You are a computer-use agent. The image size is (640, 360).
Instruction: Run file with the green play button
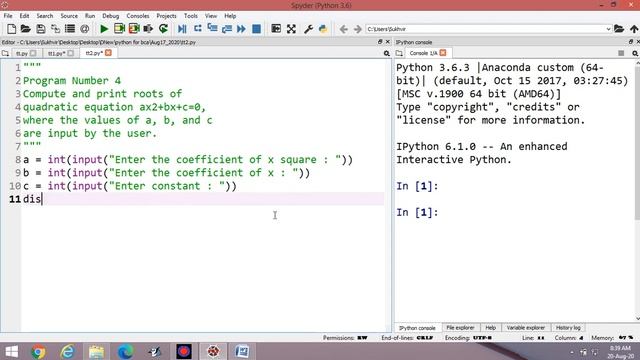tap(104, 29)
